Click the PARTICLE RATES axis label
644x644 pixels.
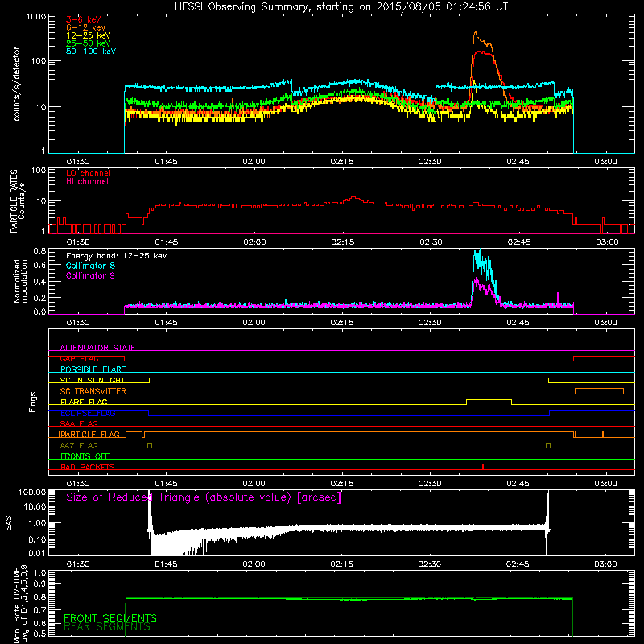(17, 200)
